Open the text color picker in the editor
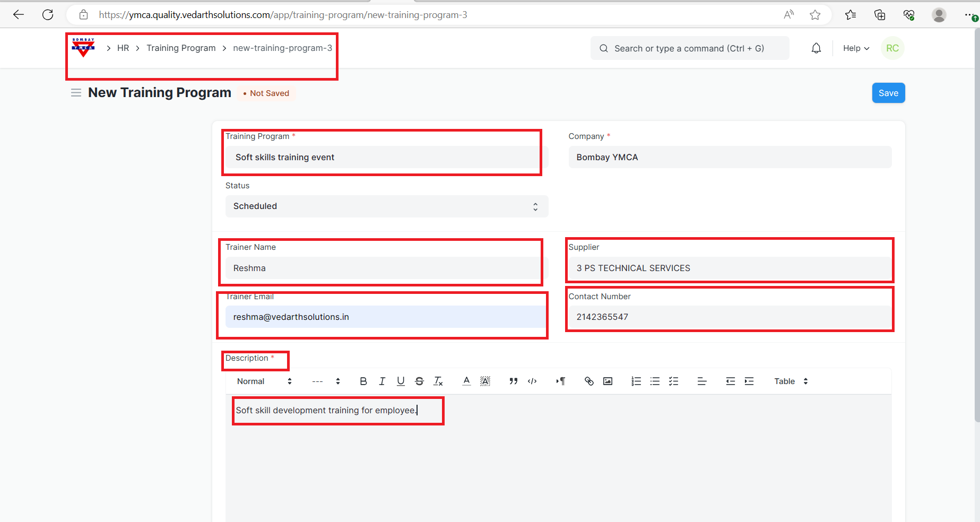Viewport: 980px width, 522px height. coord(466,381)
